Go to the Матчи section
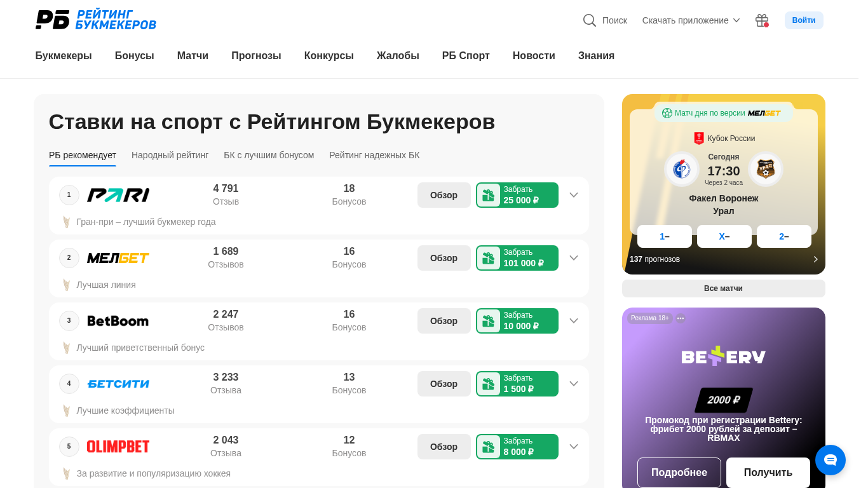The image size is (868, 488). (x=193, y=56)
